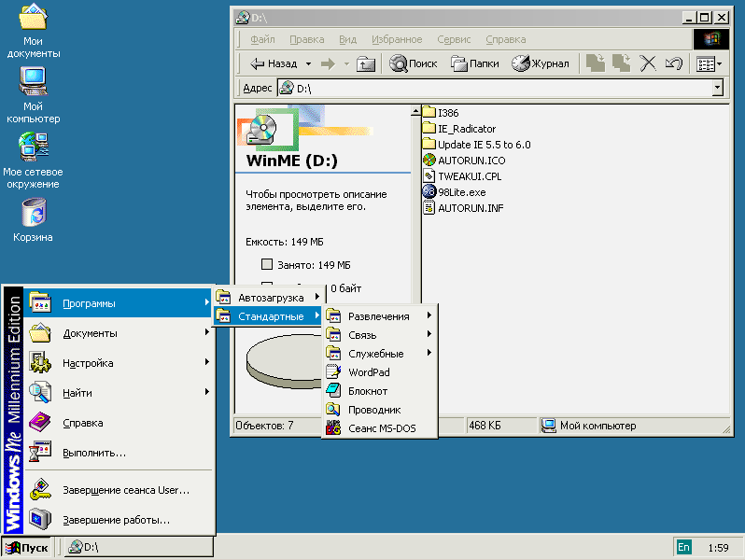Open the Стандартные submenu

268,316
